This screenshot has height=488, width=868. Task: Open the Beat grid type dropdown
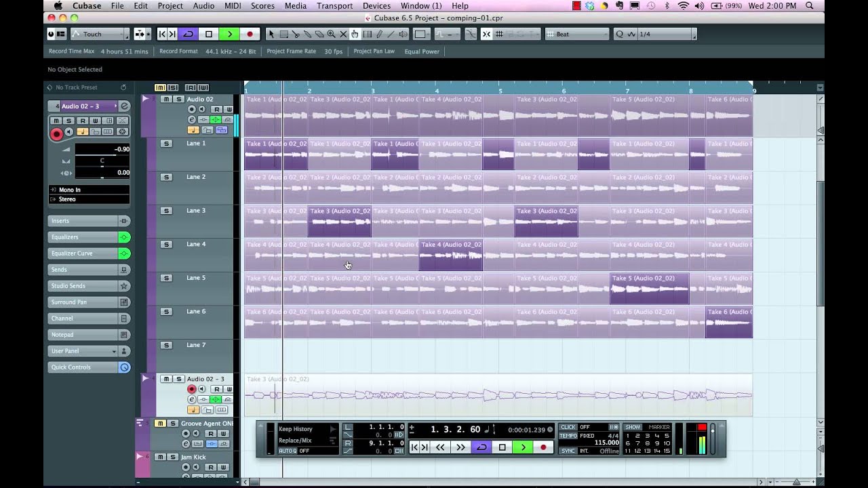[x=577, y=34]
